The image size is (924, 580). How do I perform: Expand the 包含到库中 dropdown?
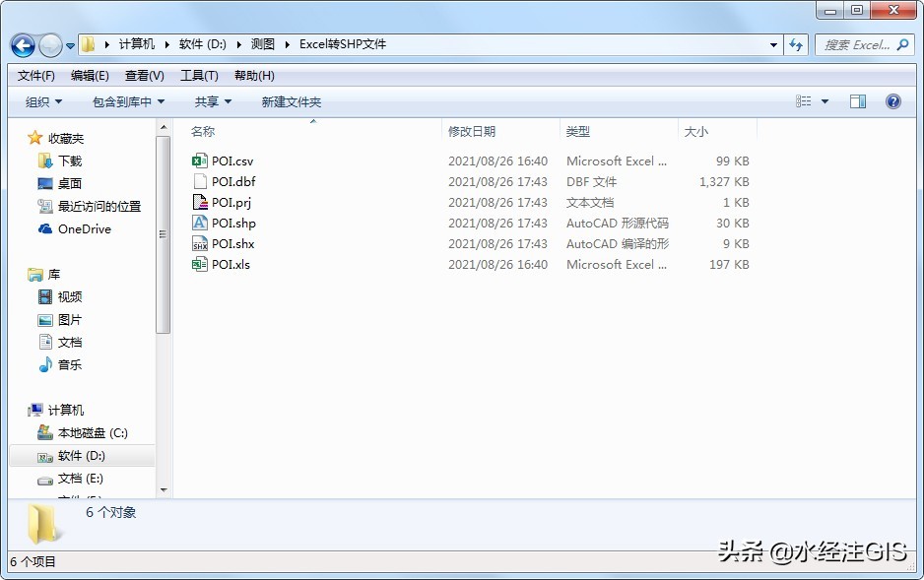pos(128,101)
